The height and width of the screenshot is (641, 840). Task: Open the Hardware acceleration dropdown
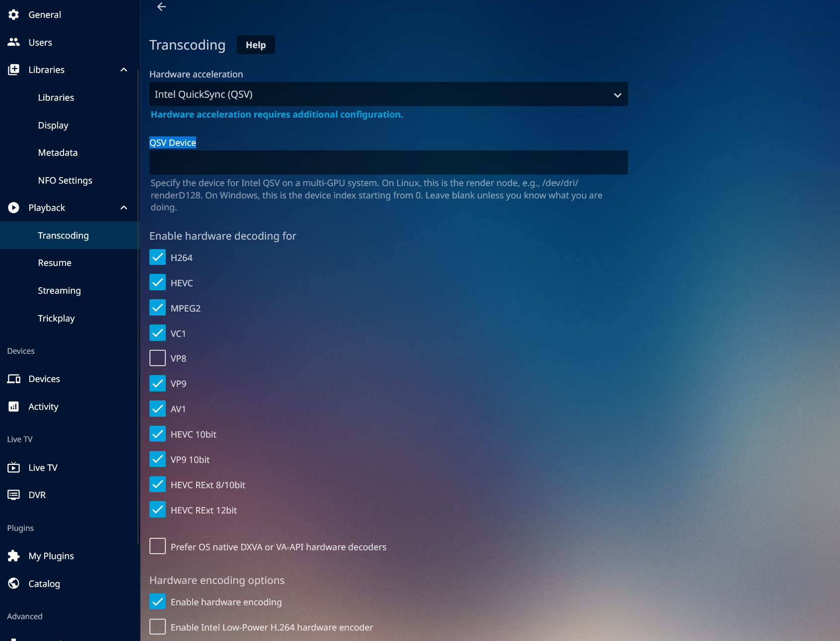tap(388, 94)
